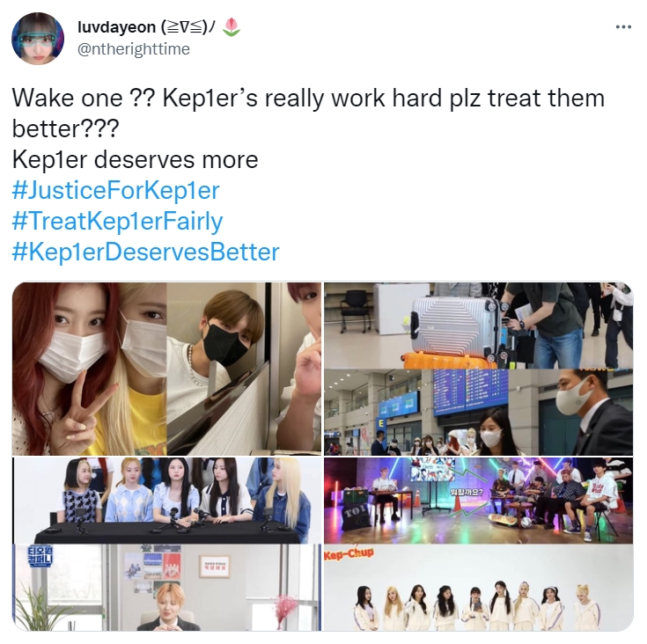This screenshot has width=647, height=644.
Task: Open the #JusticeForKep1er hashtag
Action: 115,191
